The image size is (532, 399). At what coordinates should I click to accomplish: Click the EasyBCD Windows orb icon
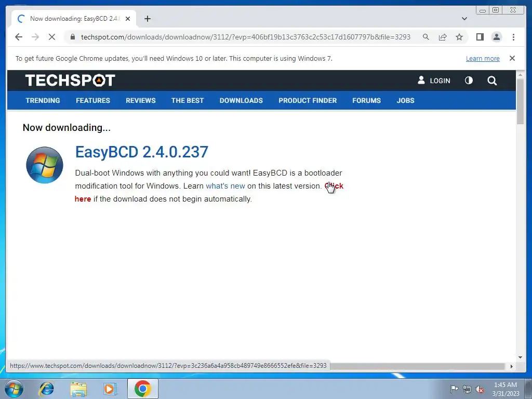click(45, 165)
